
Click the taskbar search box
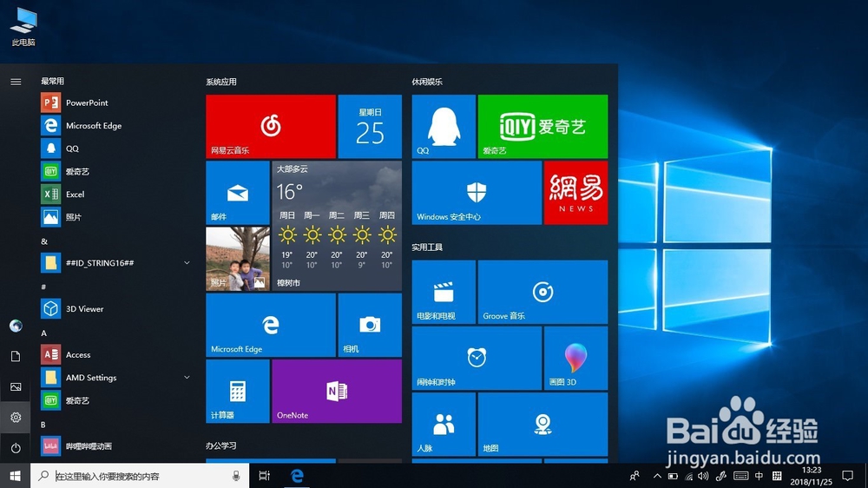[x=140, y=476]
